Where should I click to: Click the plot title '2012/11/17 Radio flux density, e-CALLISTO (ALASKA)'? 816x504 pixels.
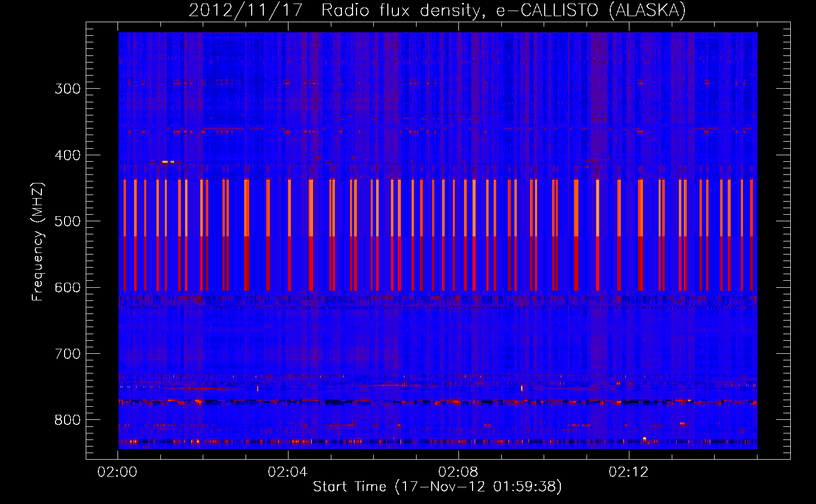437,11
